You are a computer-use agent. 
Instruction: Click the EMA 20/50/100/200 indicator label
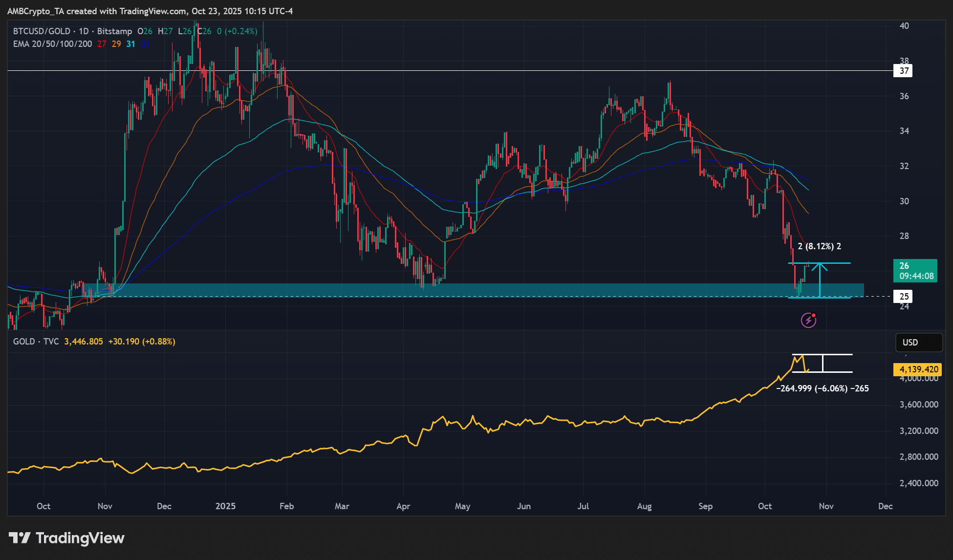[x=52, y=44]
